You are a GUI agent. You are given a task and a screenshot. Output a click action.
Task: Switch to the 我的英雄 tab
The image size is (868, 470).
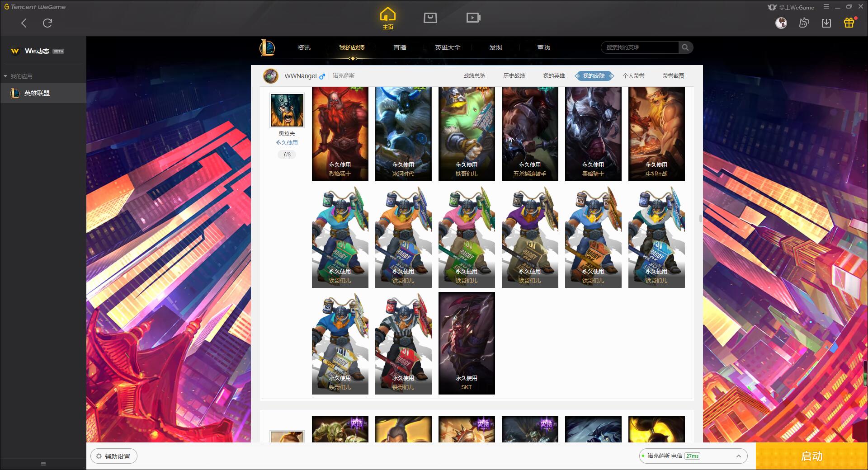(554, 76)
